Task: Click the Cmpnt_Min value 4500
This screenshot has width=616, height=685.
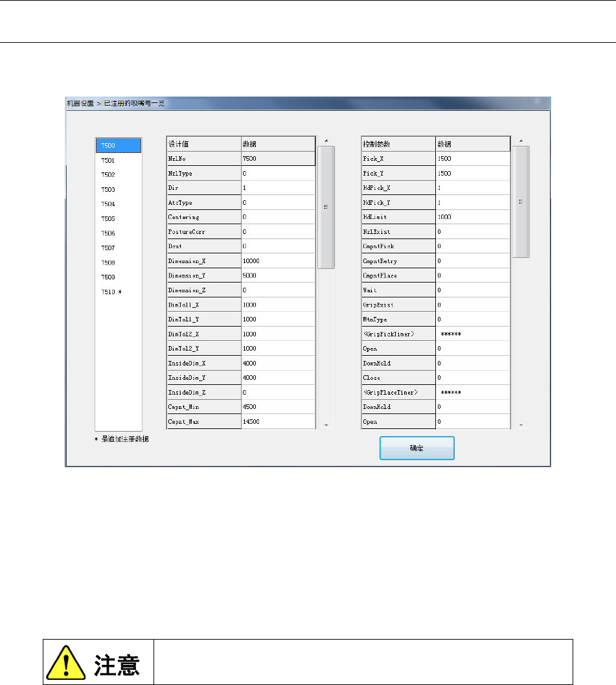Action: (278, 407)
